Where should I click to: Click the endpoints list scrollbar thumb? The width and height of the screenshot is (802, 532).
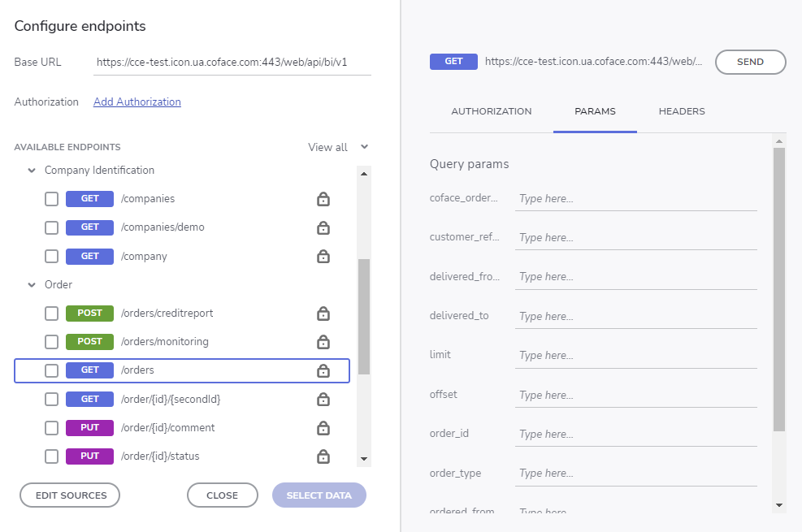[364, 317]
